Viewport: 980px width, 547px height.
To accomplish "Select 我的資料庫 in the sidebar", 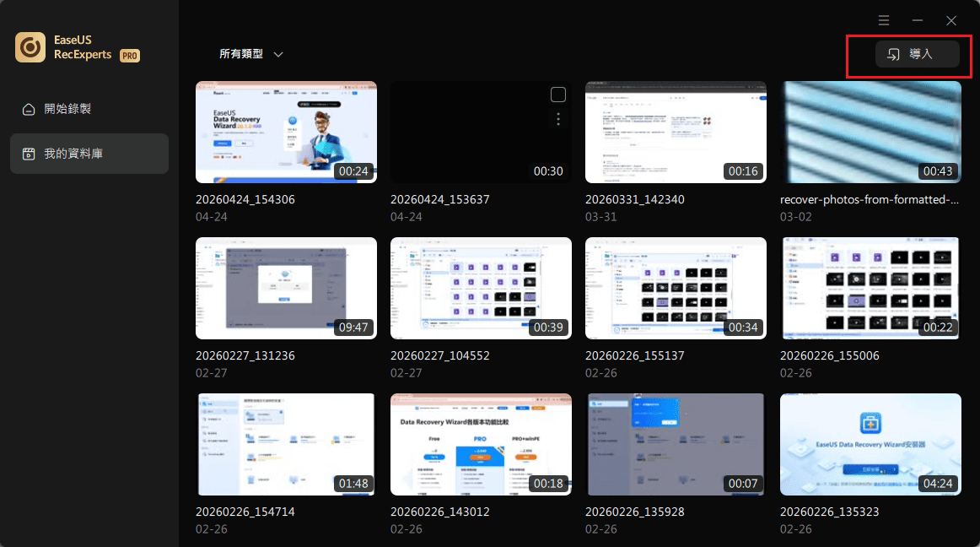I will [x=89, y=154].
